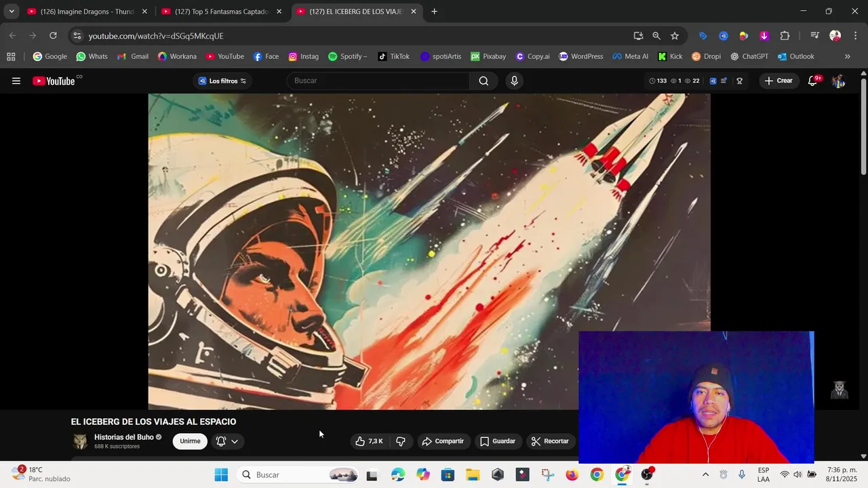The height and width of the screenshot is (488, 868).
Task: Click Compartir to share video
Action: pos(443,441)
